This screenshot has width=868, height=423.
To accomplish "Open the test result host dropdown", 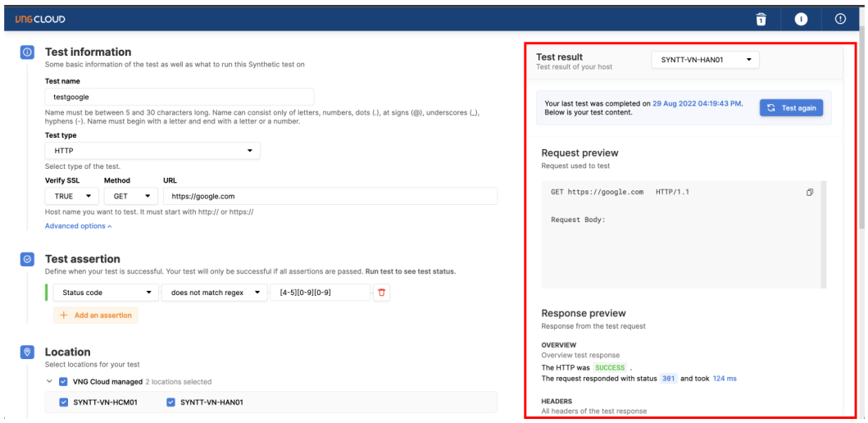I will pyautogui.click(x=705, y=60).
